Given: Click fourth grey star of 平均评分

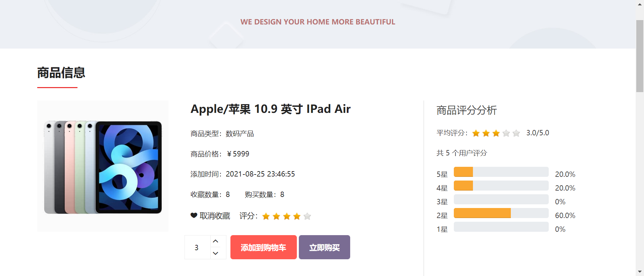Looking at the screenshot, I should [506, 133].
